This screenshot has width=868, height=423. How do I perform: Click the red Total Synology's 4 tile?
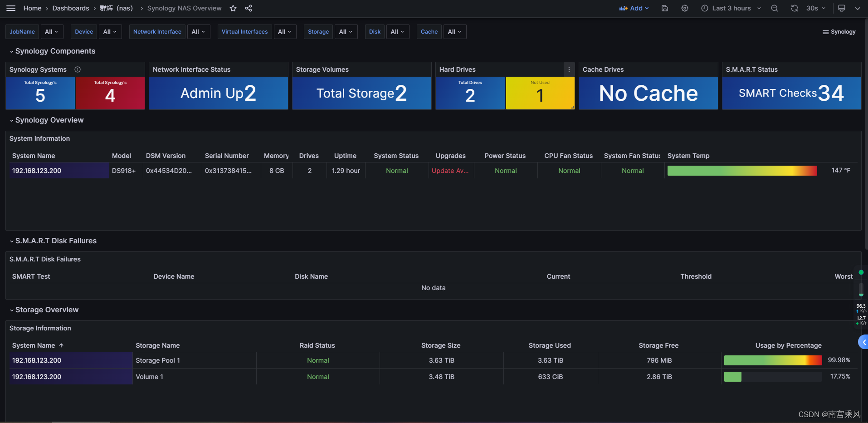(x=110, y=93)
